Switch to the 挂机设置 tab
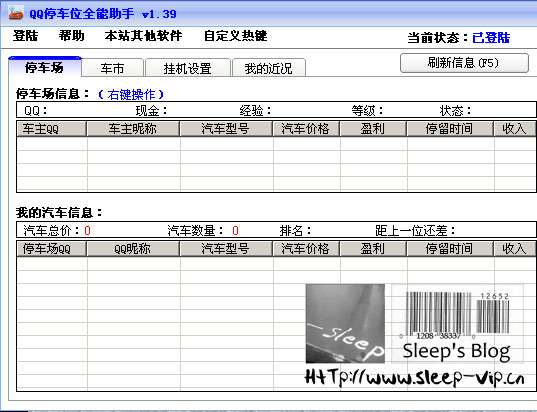Image resolution: width=537 pixels, height=412 pixels. tap(188, 68)
